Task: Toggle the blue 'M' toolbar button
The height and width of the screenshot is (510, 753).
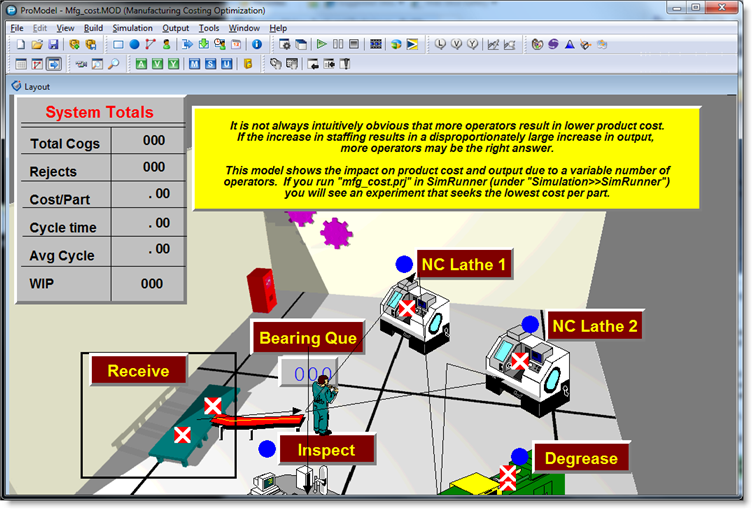Action: [x=195, y=64]
